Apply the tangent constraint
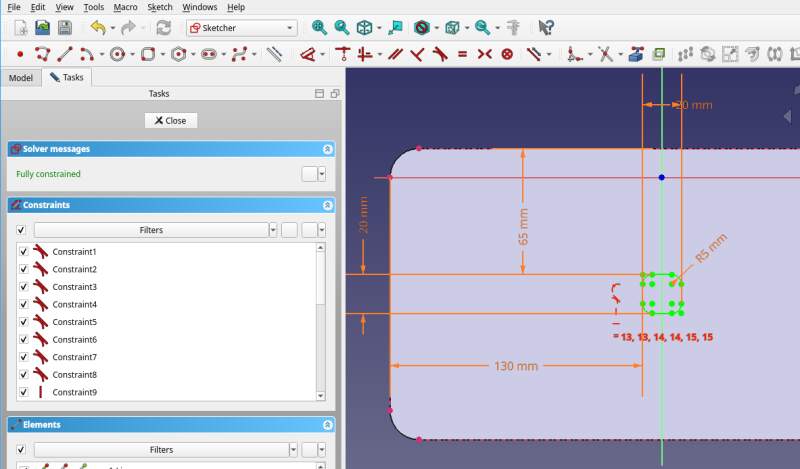 (x=440, y=54)
